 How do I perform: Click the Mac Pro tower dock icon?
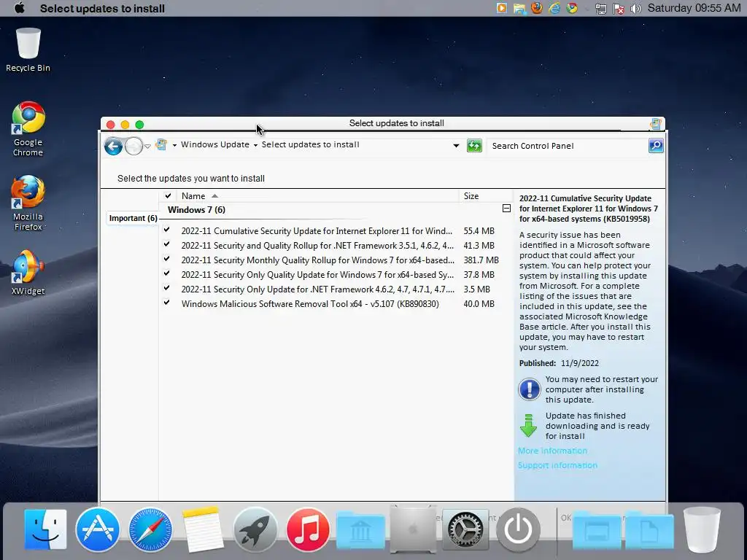click(413, 529)
